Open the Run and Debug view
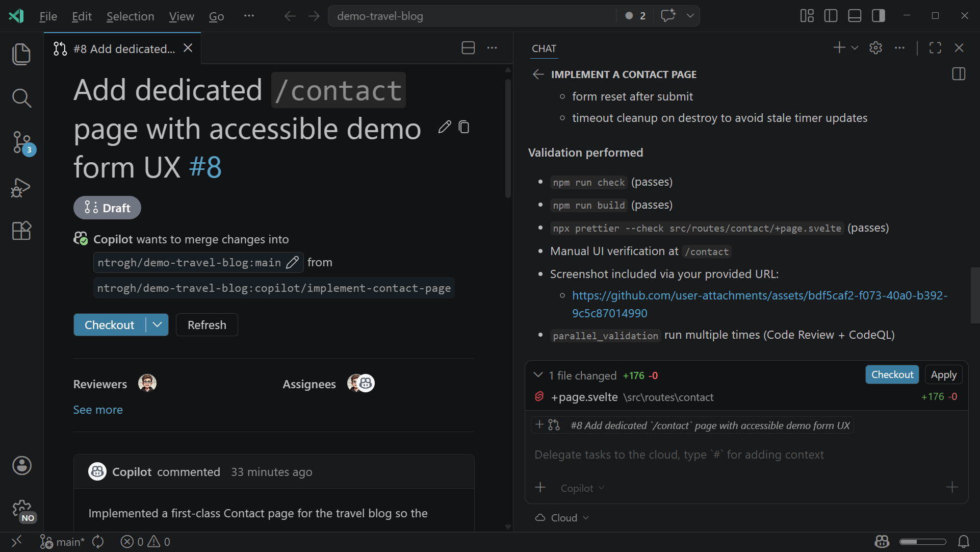Image resolution: width=980 pixels, height=552 pixels. coord(21,188)
